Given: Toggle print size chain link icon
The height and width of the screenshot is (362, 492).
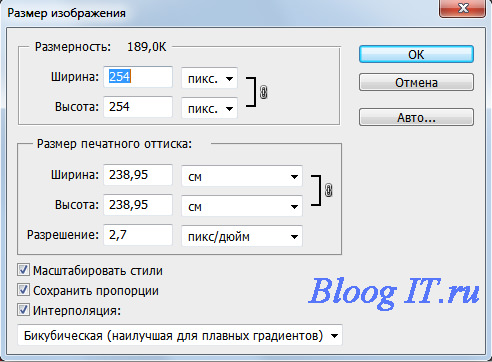Looking at the screenshot, I should click(x=328, y=190).
